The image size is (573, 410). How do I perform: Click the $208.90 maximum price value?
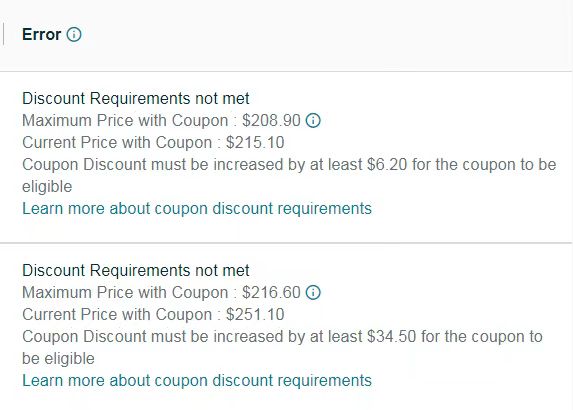point(272,120)
